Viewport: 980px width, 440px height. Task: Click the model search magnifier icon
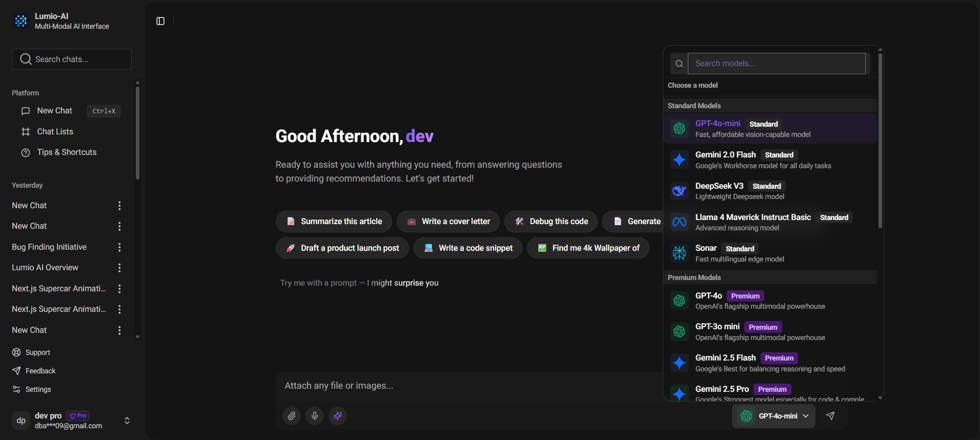pyautogui.click(x=679, y=64)
